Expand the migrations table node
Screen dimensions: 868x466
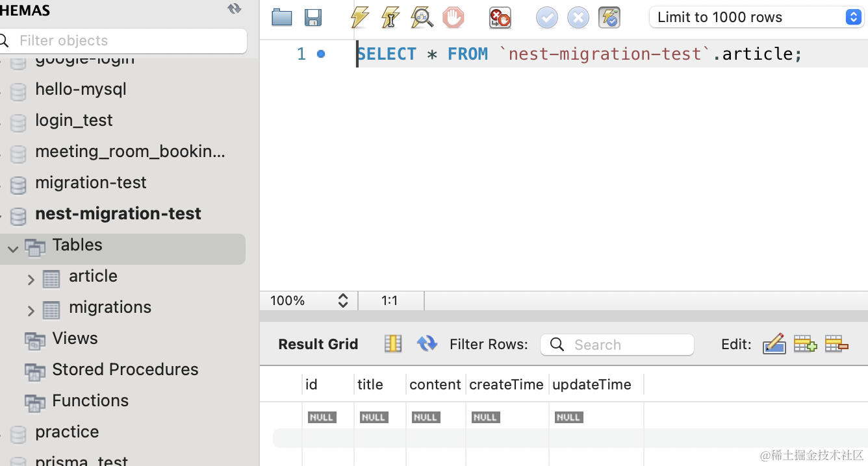point(31,311)
